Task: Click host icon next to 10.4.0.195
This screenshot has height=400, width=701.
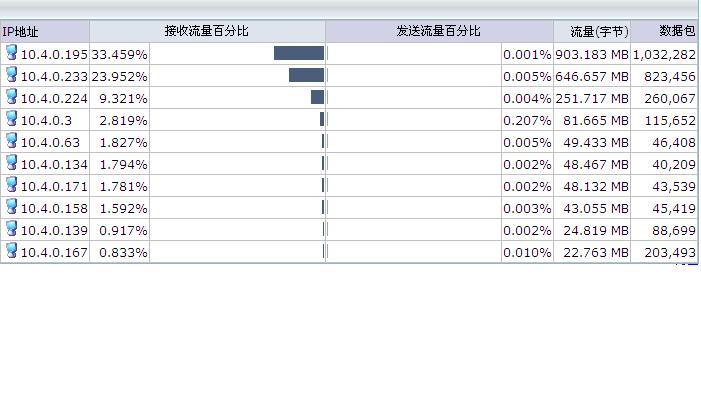Action: coord(12,52)
